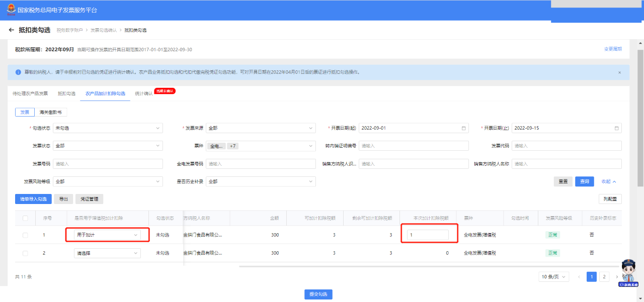The image size is (644, 302).
Task: Check the checkbox for row 1
Action: tap(25, 235)
